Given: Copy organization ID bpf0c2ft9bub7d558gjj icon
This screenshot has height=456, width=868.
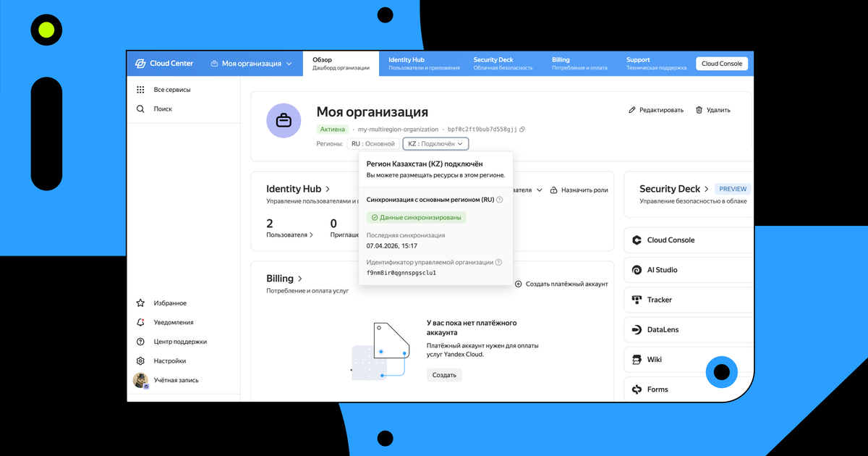Looking at the screenshot, I should click(x=522, y=130).
